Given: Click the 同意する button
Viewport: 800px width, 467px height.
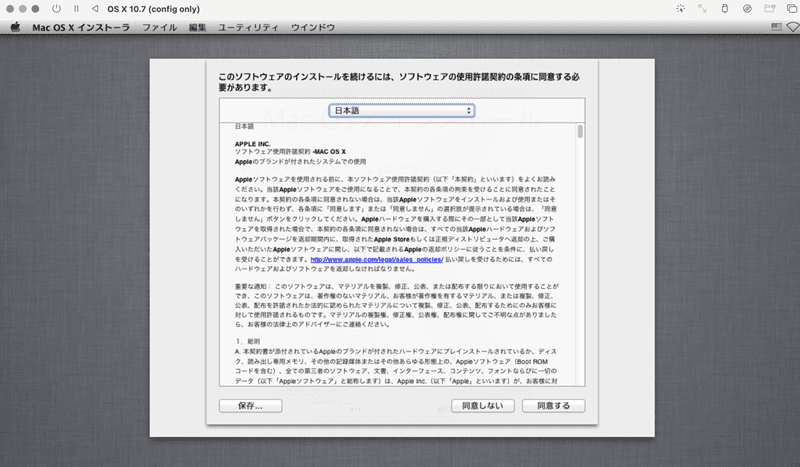Looking at the screenshot, I should point(554,406).
